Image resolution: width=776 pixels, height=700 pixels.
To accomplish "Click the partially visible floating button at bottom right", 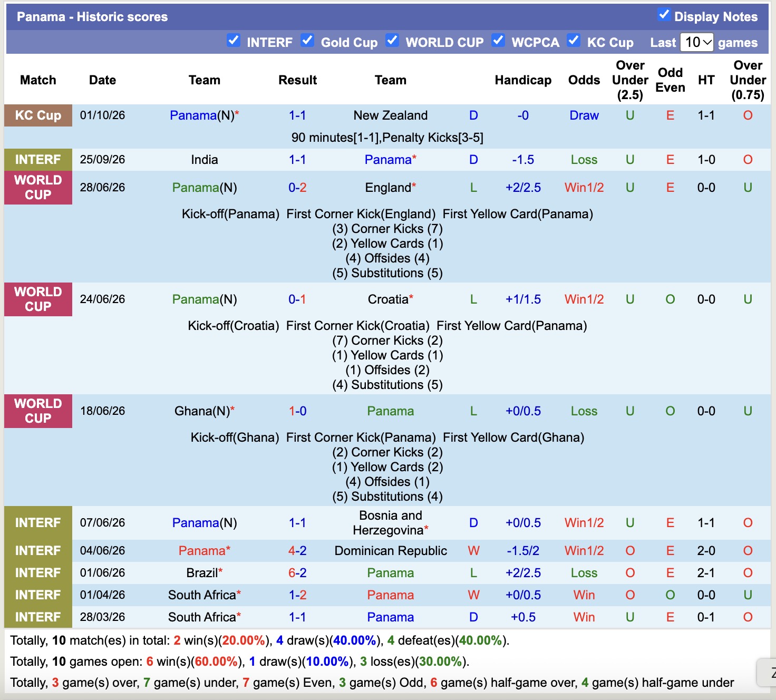I will point(766,673).
